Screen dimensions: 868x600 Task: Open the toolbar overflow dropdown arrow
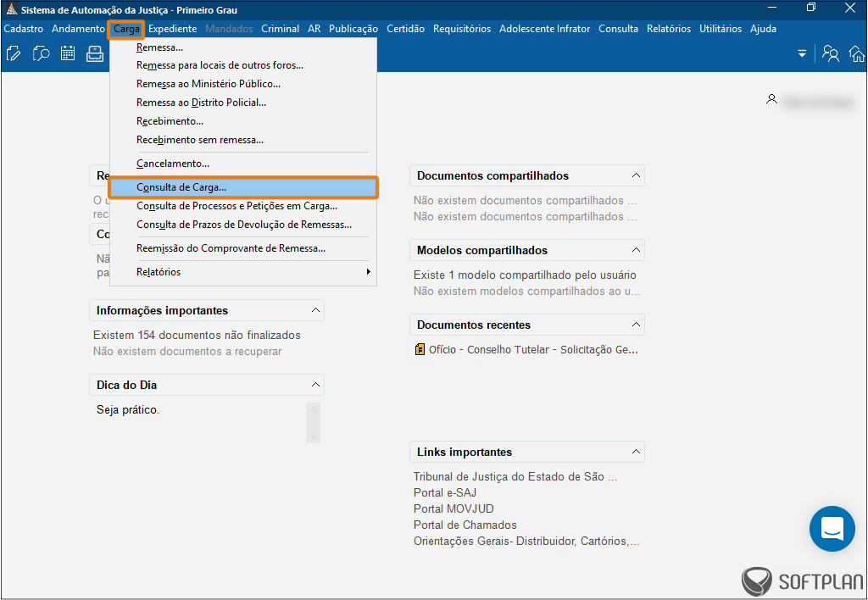tap(802, 54)
